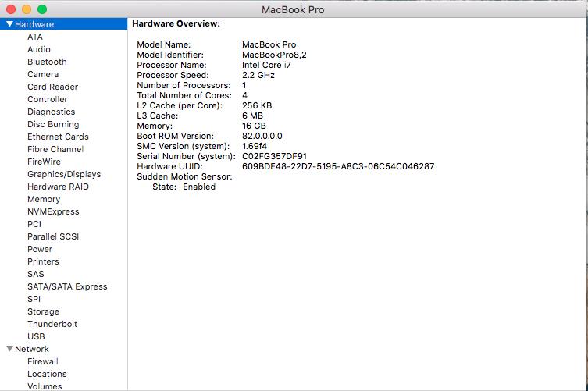
Task: Select Volumes under Network
Action: [x=45, y=386]
